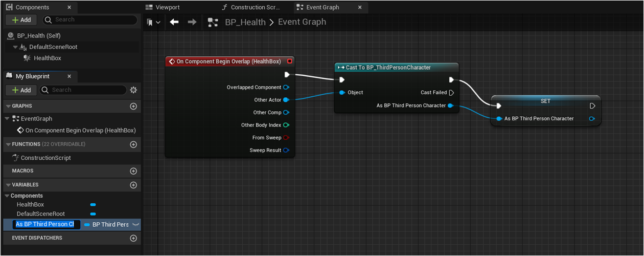Select the SET node title
Viewport: 644px width, 256px height.
(x=545, y=101)
